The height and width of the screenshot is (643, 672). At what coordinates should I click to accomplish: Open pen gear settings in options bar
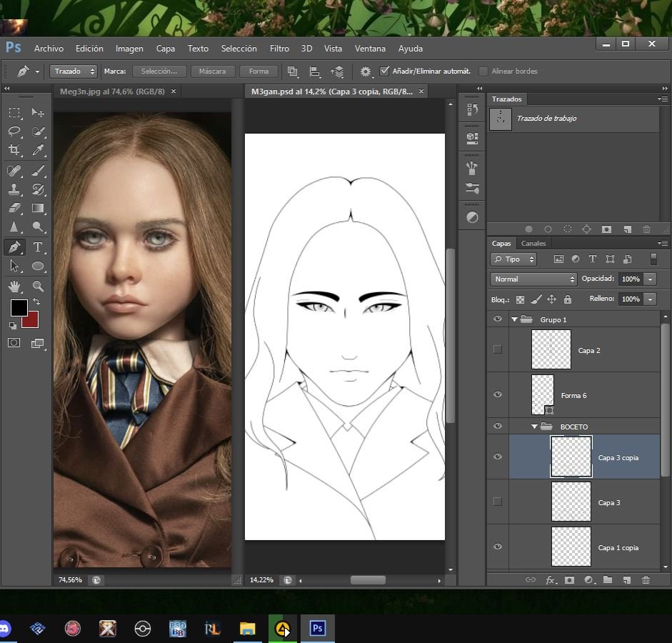click(x=366, y=71)
